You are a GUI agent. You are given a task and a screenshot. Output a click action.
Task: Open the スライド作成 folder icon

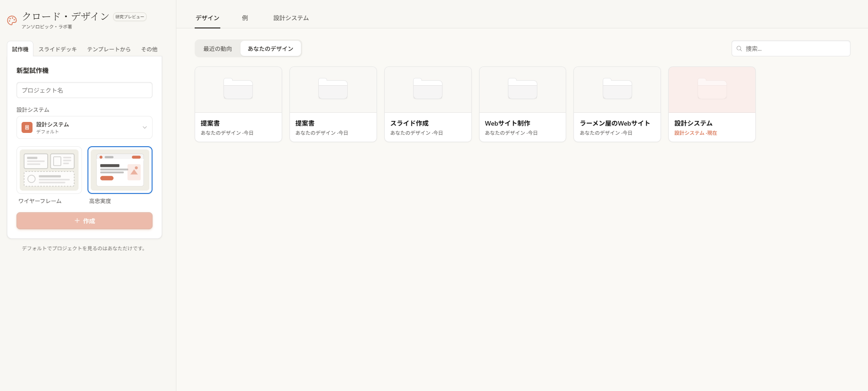coord(427,89)
